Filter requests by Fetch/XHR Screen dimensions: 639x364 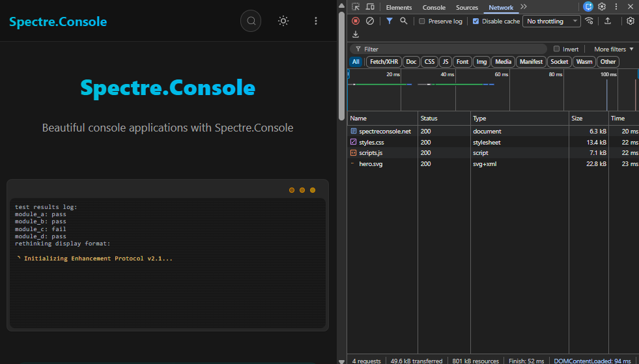(384, 62)
